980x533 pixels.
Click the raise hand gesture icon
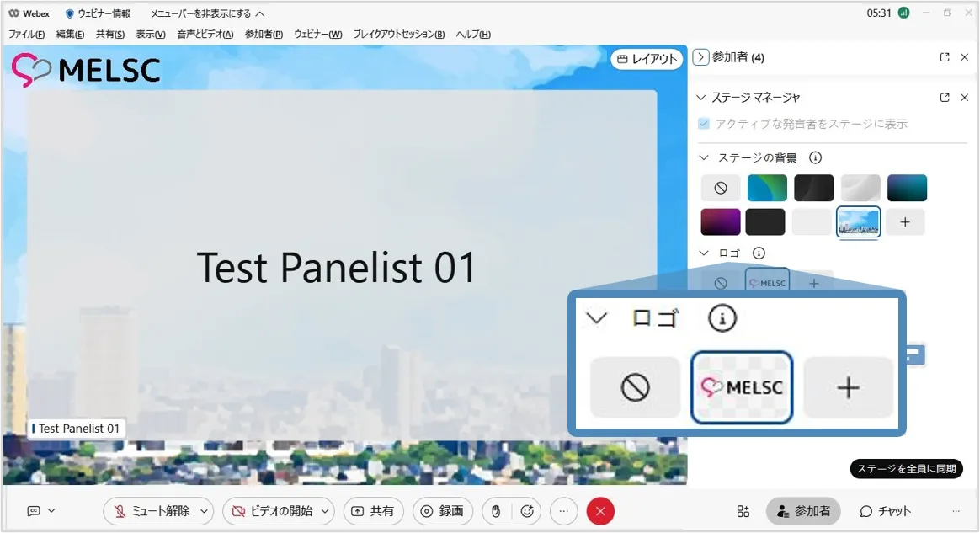[497, 511]
